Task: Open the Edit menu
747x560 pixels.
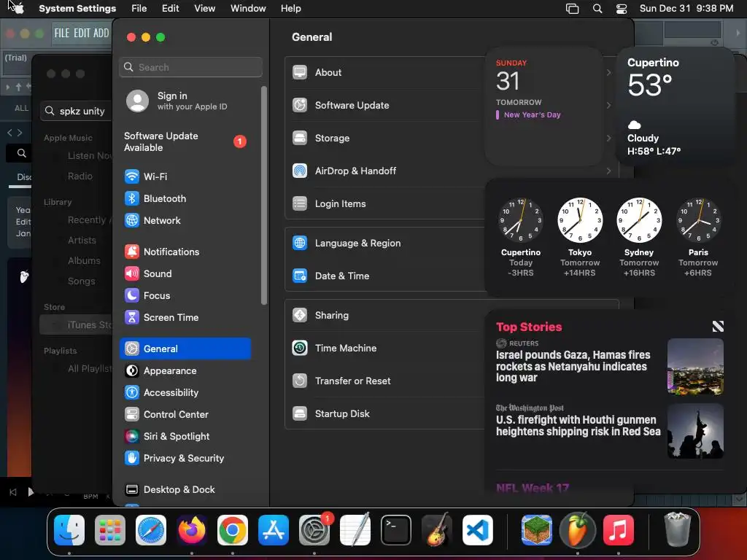Action: pos(170,9)
